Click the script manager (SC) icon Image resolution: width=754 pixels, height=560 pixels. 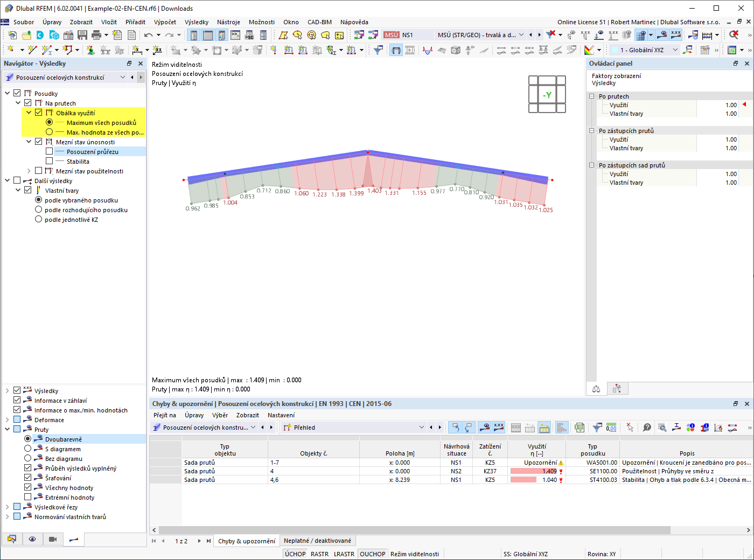(x=249, y=35)
